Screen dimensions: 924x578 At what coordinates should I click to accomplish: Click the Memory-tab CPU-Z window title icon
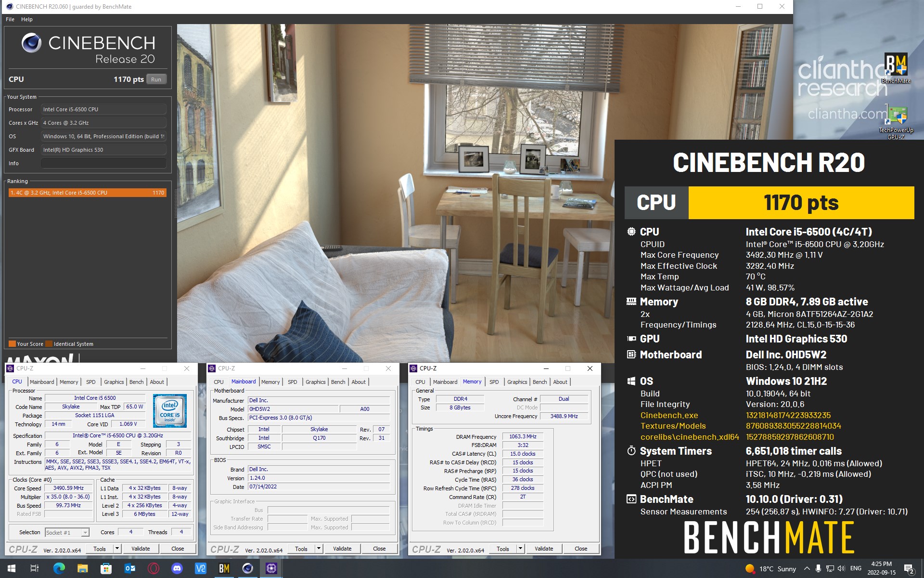413,368
